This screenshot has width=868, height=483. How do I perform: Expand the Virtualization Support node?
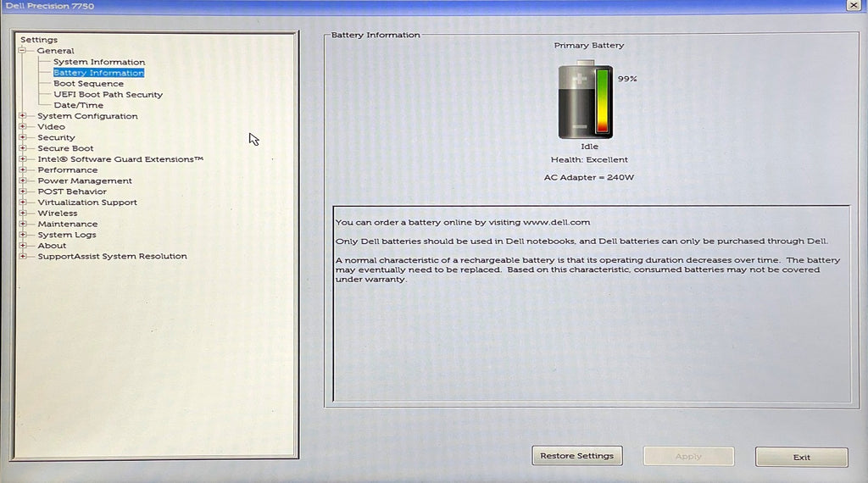tap(23, 203)
